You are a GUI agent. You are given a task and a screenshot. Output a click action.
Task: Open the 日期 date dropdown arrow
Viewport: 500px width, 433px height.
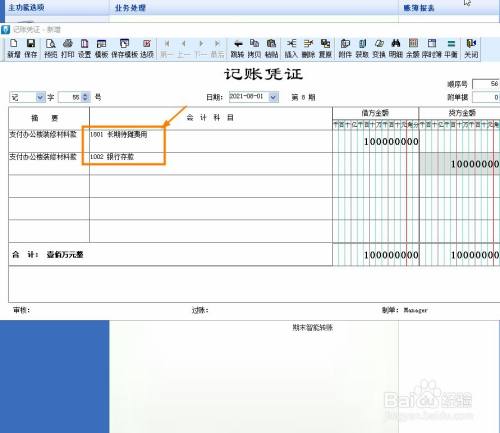273,97
